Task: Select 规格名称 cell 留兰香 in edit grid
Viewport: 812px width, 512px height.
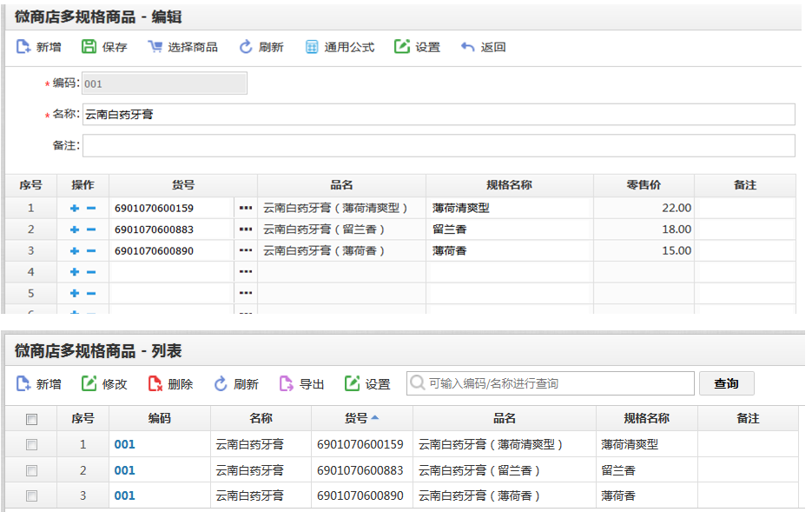Action: (x=510, y=229)
